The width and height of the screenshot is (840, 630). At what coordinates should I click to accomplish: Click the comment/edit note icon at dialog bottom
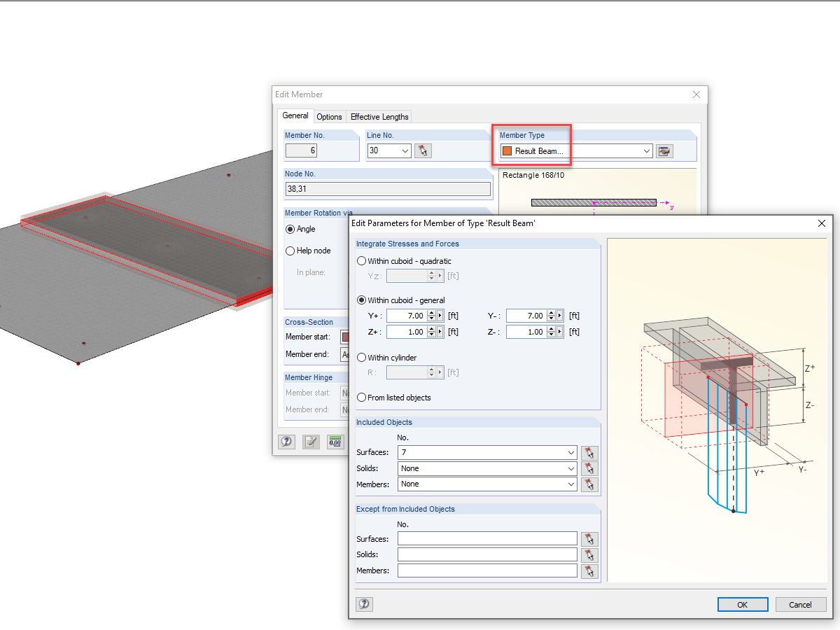pos(311,442)
